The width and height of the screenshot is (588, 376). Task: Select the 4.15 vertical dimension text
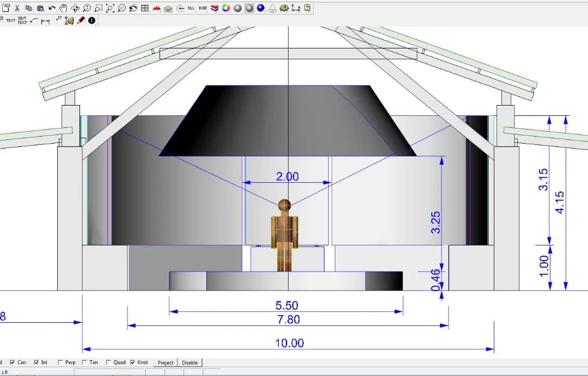[559, 202]
